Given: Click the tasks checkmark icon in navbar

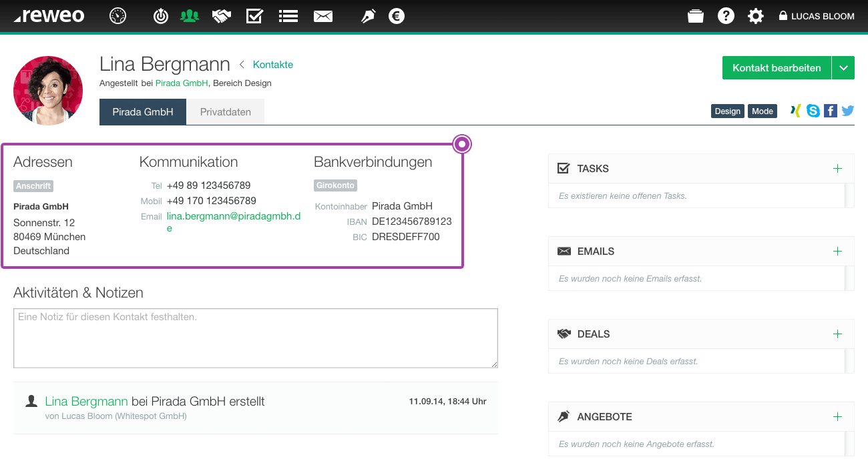Looking at the screenshot, I should click(254, 16).
